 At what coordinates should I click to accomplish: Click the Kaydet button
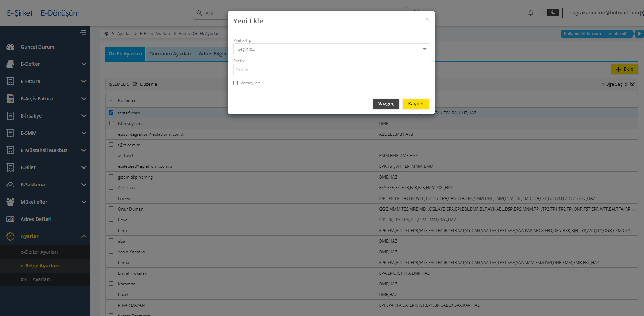pyautogui.click(x=416, y=104)
